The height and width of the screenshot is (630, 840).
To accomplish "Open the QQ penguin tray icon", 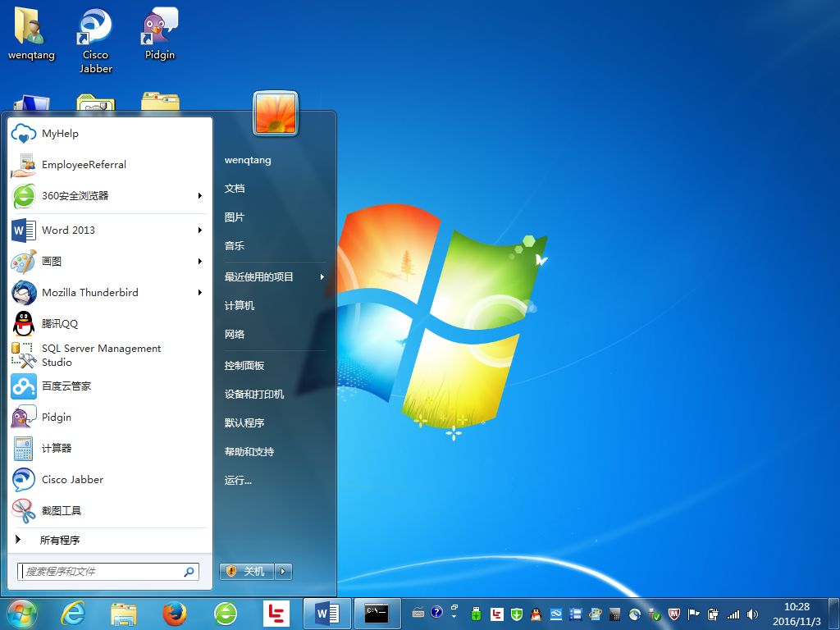I will click(536, 614).
